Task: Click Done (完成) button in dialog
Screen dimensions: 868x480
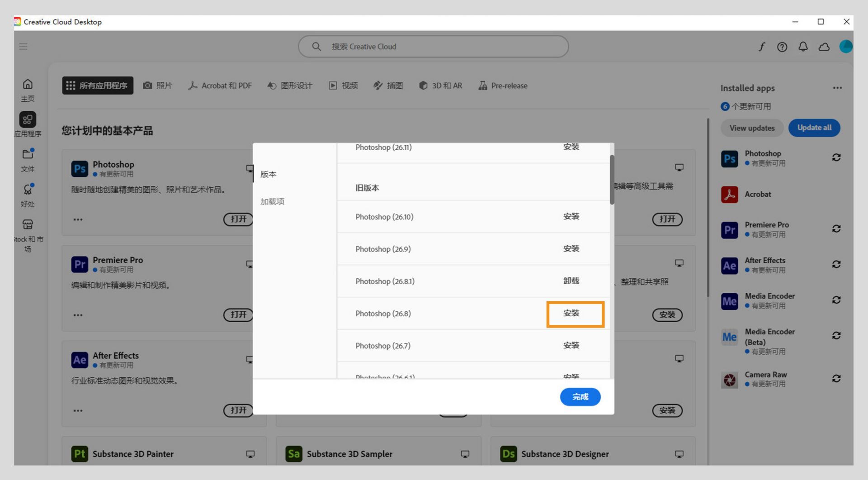Action: [580, 397]
